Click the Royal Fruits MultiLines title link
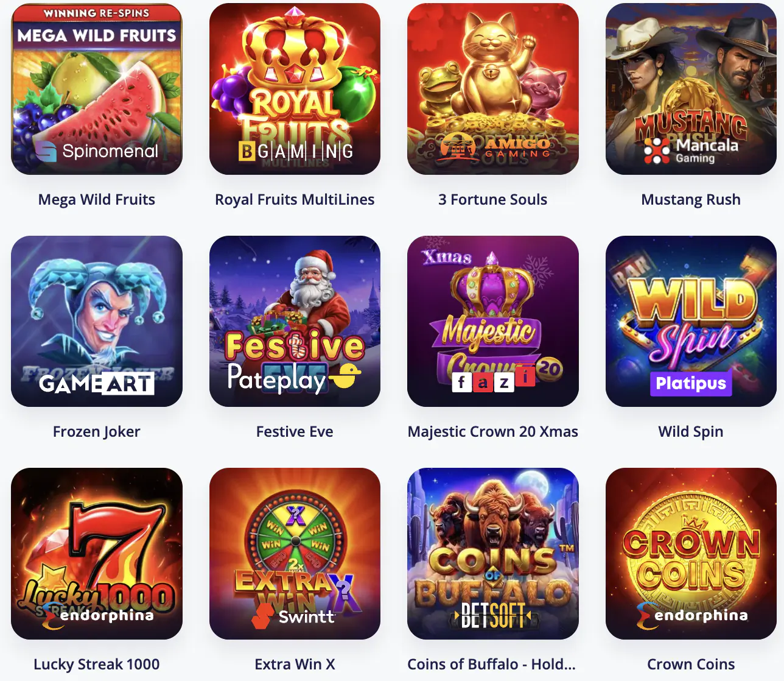The width and height of the screenshot is (784, 681). [x=295, y=200]
